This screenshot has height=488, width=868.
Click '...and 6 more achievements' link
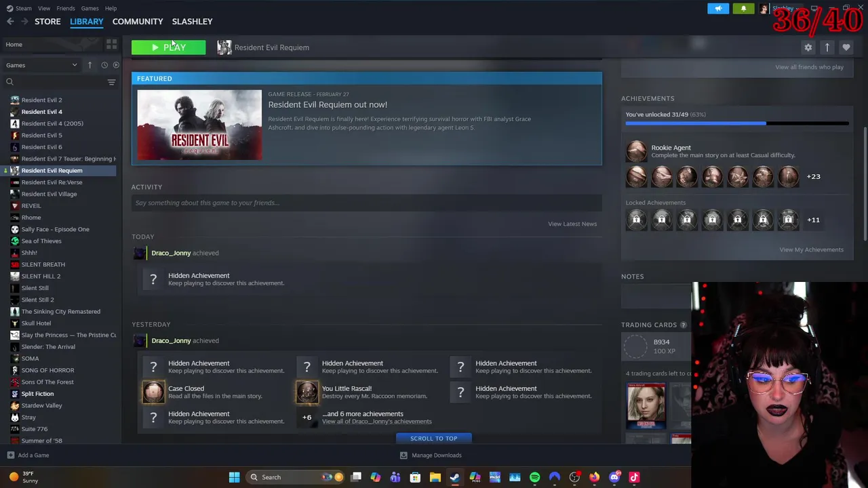363,414
